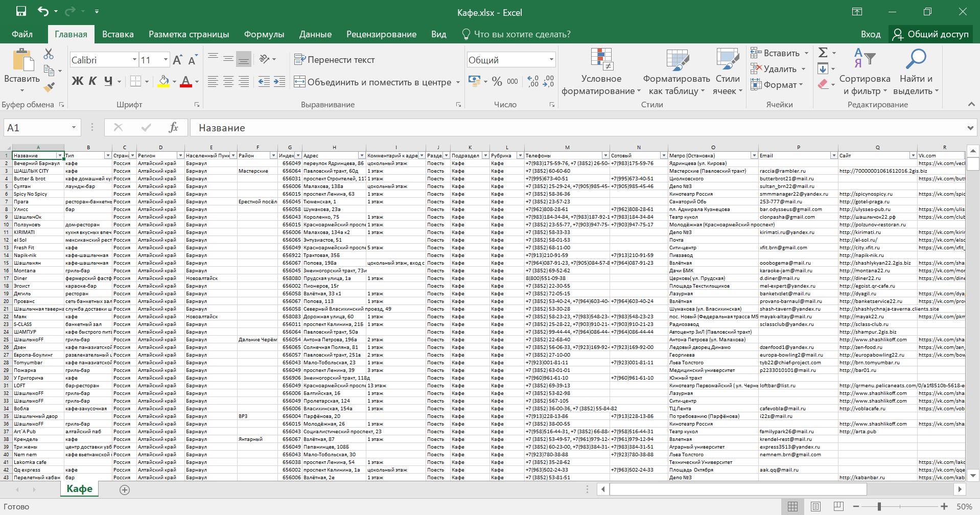The width and height of the screenshot is (980, 515).
Task: Toggle Wrap Text (Перенести текст)
Action: [x=335, y=60]
